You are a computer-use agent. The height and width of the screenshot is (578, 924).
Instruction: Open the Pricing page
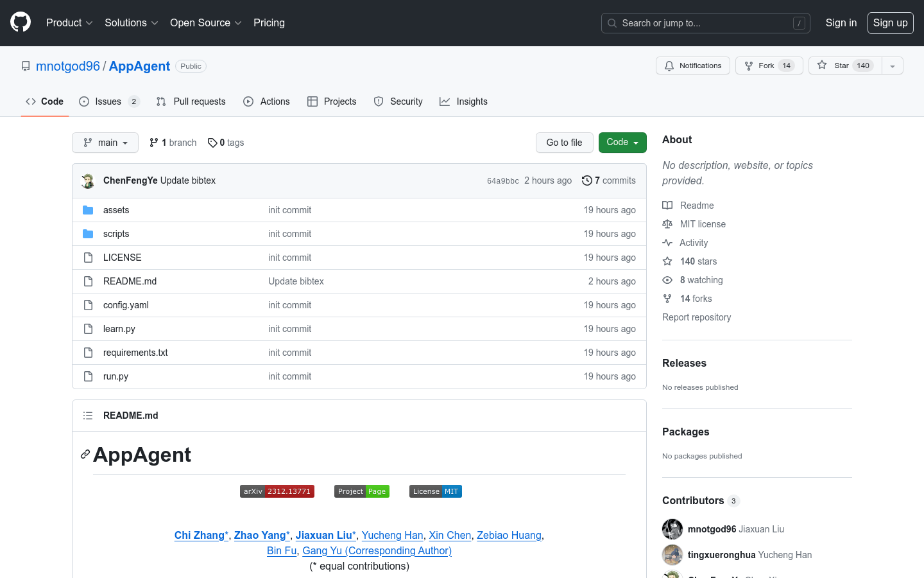tap(269, 22)
